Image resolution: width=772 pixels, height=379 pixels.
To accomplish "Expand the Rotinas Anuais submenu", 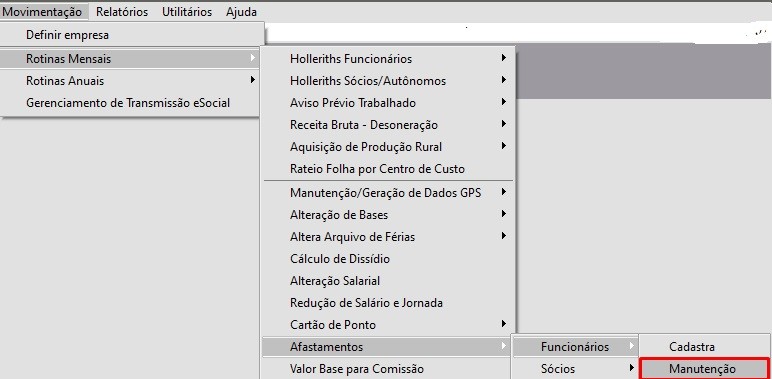I will click(x=130, y=81).
